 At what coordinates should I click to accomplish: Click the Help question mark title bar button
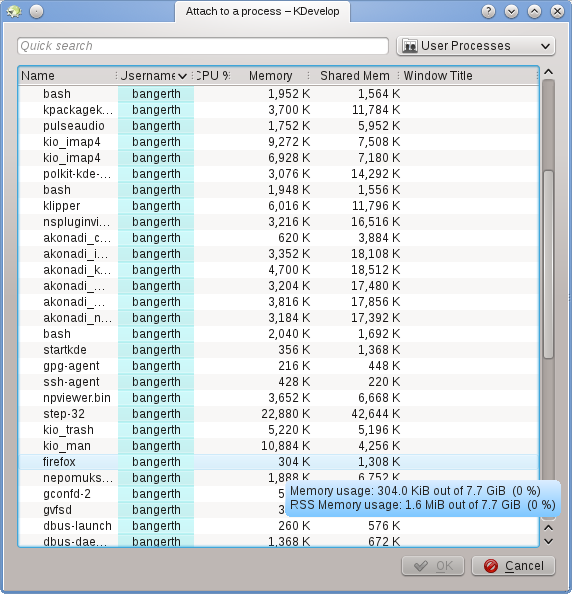pyautogui.click(x=488, y=11)
